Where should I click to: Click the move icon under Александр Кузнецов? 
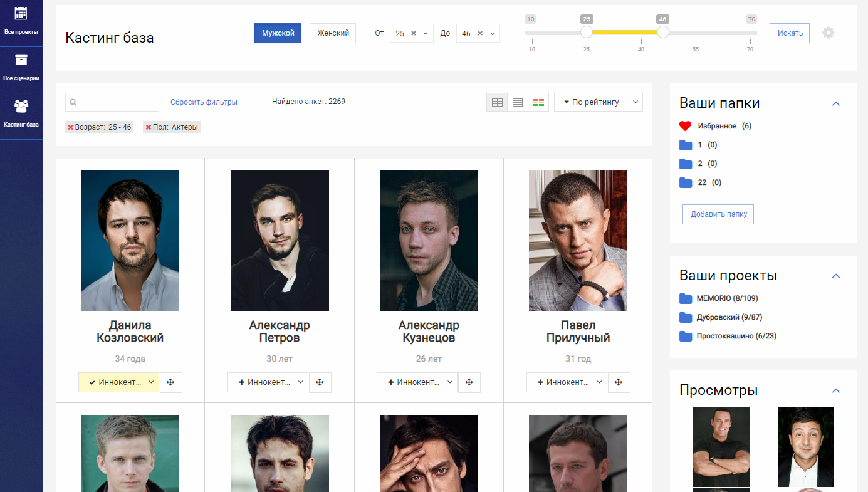pos(469,382)
